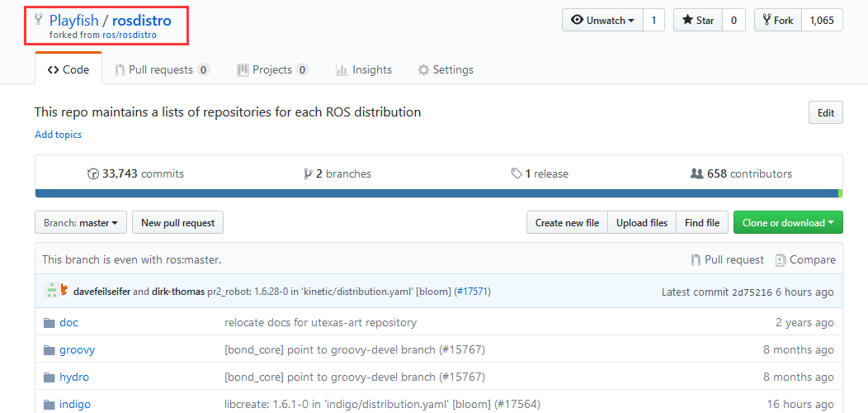Click the language breakdown color bar
The image size is (868, 413).
click(438, 193)
